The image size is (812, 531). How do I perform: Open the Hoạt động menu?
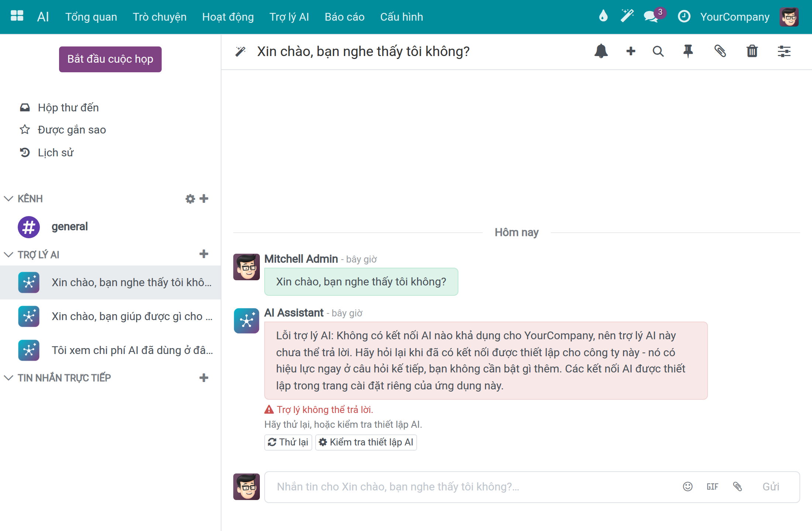point(228,17)
